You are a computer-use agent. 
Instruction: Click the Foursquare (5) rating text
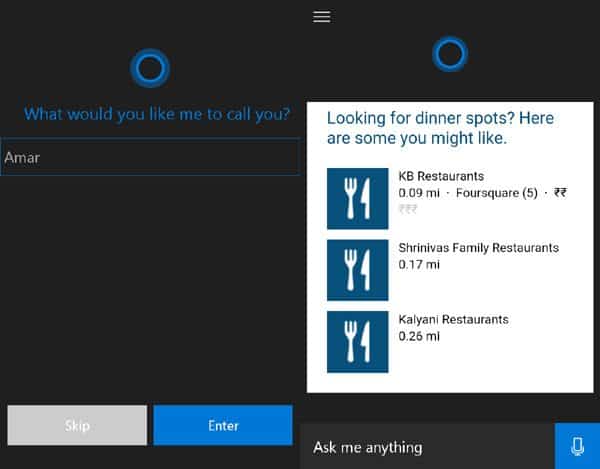pyautogui.click(x=497, y=193)
